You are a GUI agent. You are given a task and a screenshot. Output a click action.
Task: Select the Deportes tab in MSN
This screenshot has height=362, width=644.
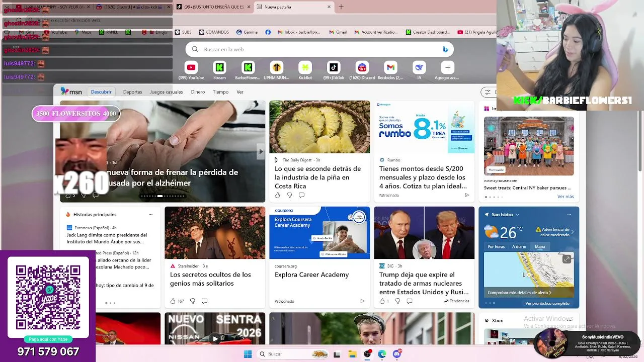pyautogui.click(x=132, y=92)
